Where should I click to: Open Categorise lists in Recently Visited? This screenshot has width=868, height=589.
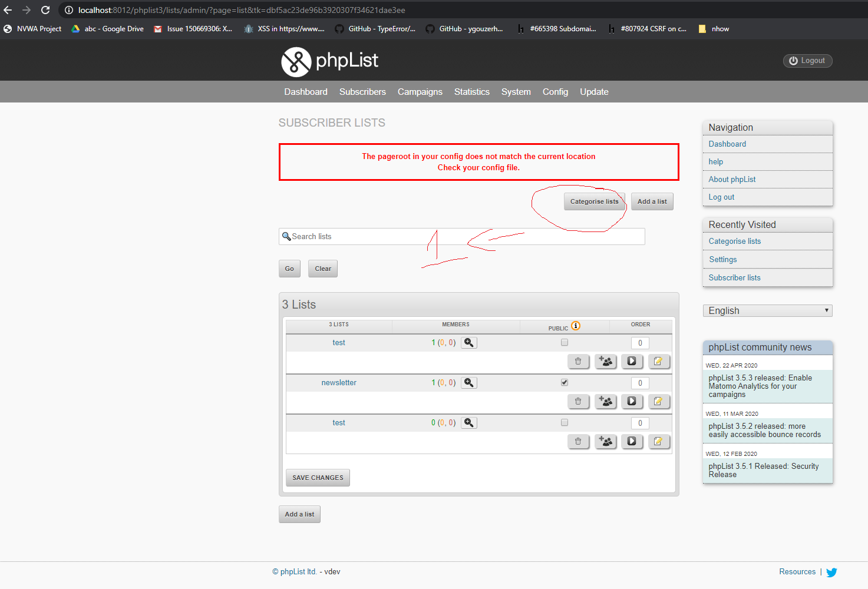pos(734,241)
